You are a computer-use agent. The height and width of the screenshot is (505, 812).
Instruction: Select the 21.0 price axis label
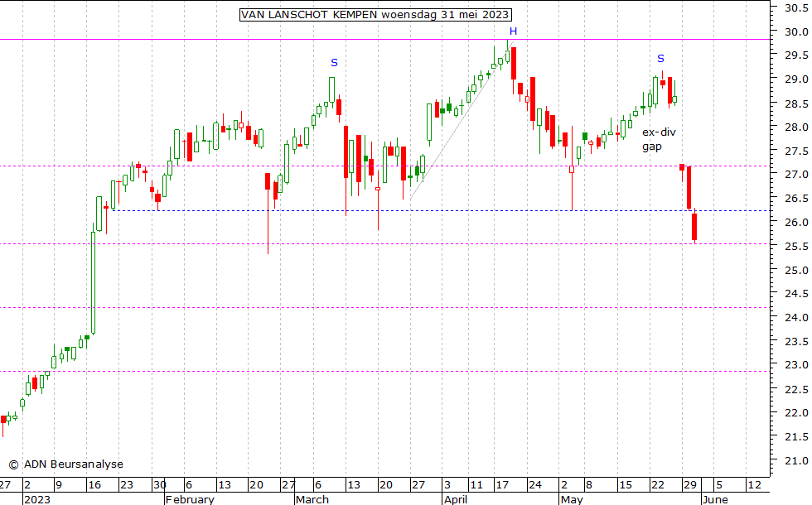click(x=796, y=460)
